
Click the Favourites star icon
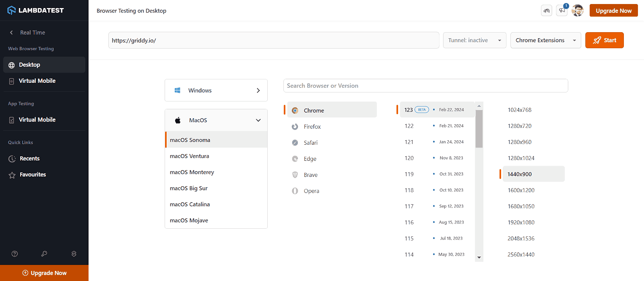tap(12, 175)
